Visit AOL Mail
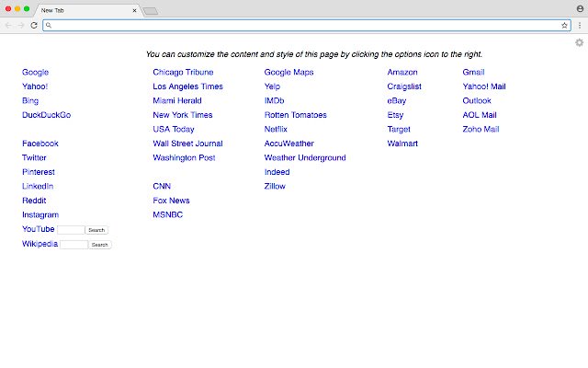The image size is (588, 368). 480,115
